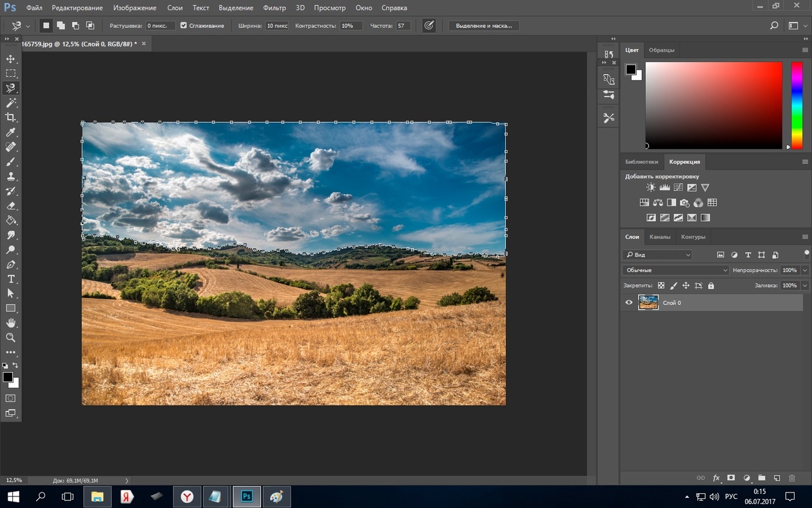The height and width of the screenshot is (508, 812).
Task: Uncheck the Сглаживание checkbox
Action: point(184,26)
